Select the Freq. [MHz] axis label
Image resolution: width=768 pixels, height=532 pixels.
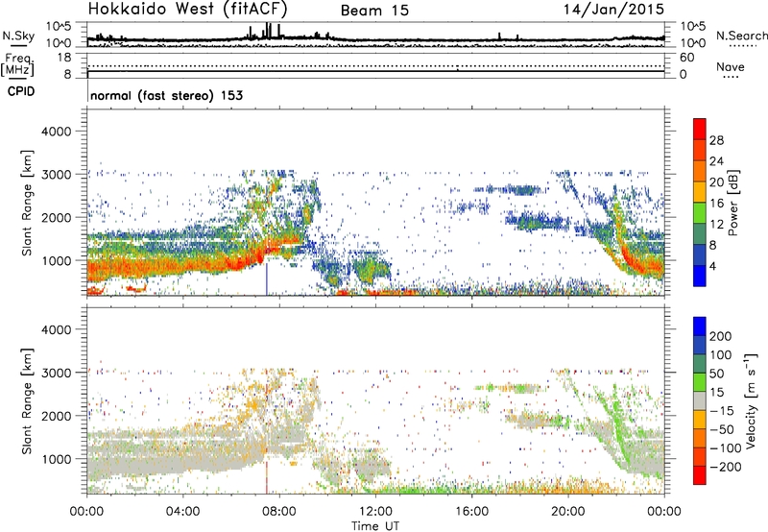point(17,65)
